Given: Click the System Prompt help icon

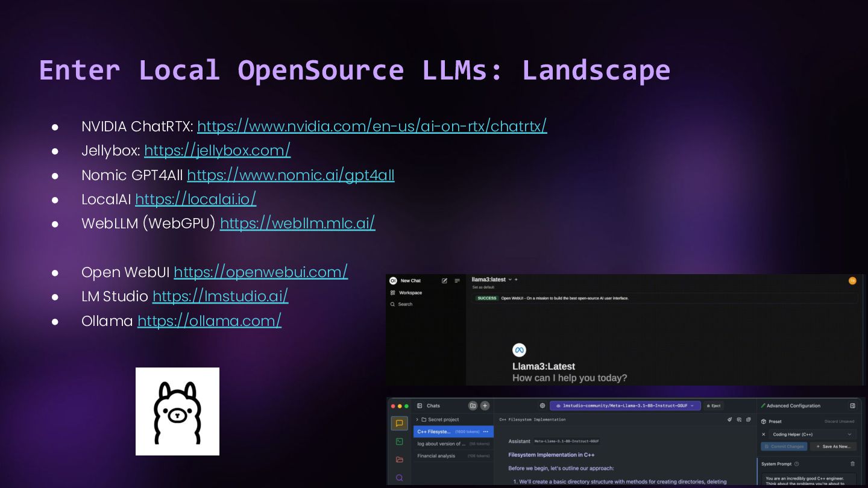Looking at the screenshot, I should click(797, 464).
